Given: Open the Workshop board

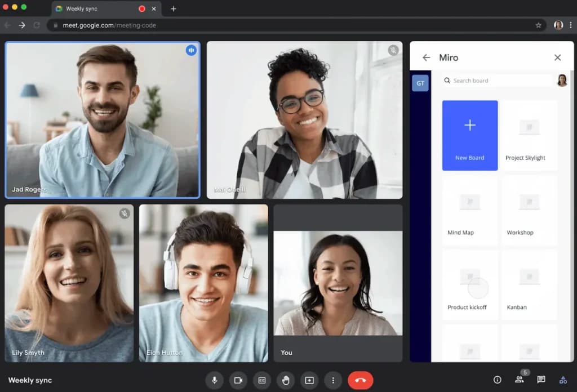Looking at the screenshot, I should 529,210.
